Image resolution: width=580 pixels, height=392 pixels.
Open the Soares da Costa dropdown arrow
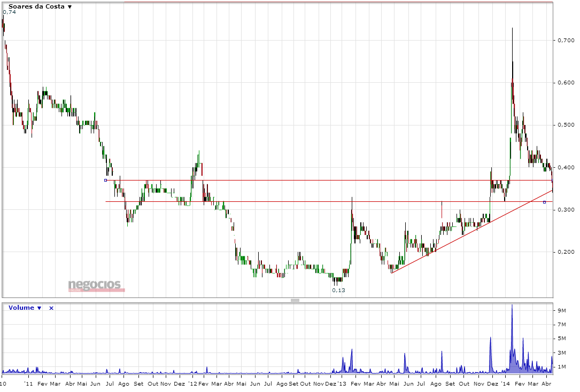69,6
